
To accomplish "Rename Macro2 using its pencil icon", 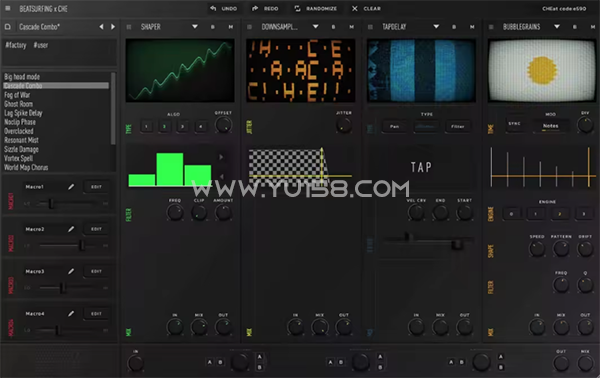I will (x=71, y=229).
